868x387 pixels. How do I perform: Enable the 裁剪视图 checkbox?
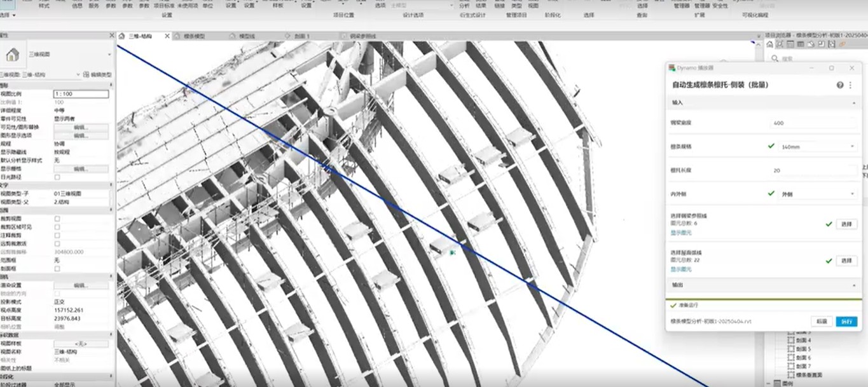tap(57, 219)
